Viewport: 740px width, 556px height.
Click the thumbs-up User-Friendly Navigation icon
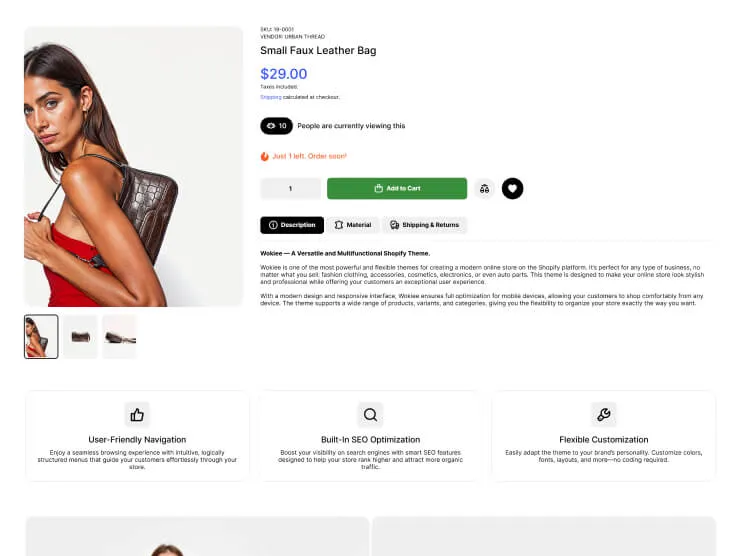coord(137,414)
